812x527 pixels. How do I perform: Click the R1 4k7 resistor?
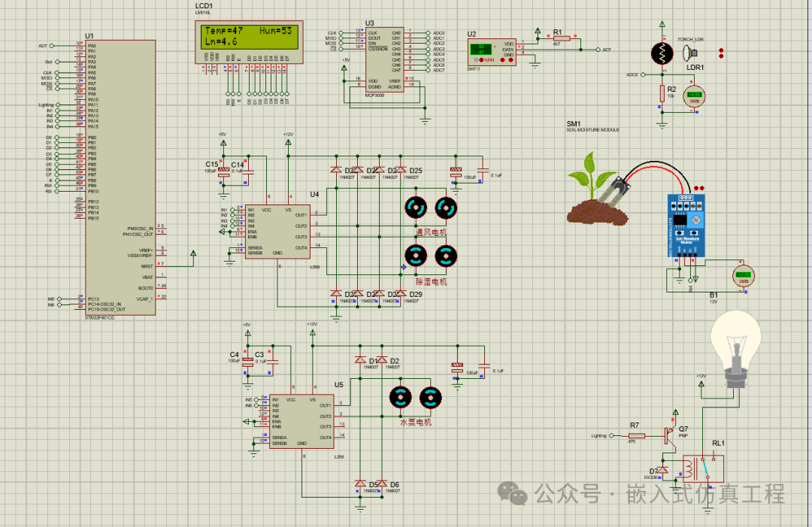[x=561, y=37]
